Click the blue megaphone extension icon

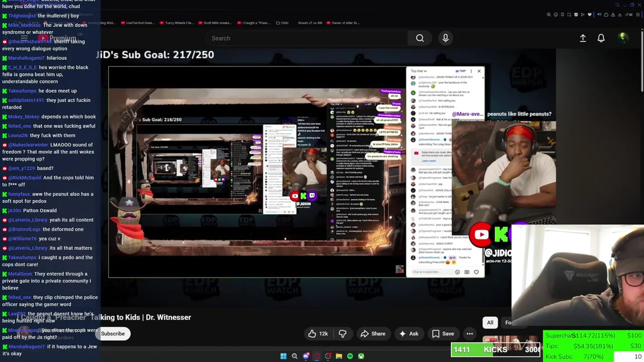point(599,15)
